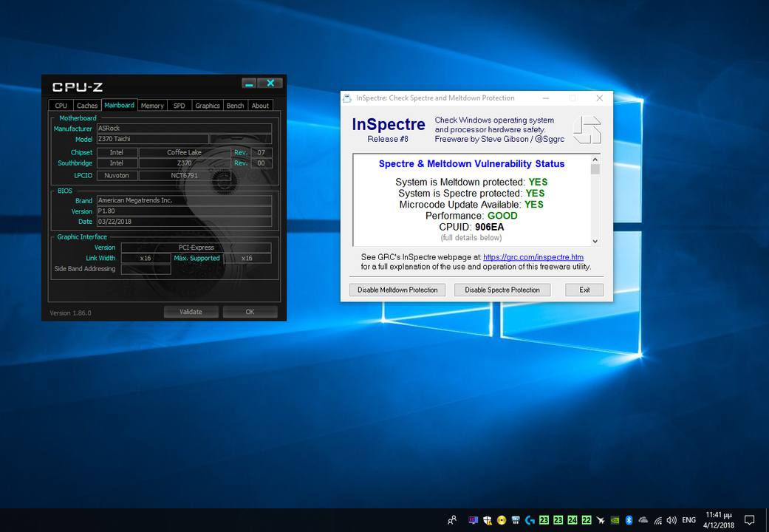Click the temperature tray icon showing 24
Screen dimensions: 769x532
pyautogui.click(x=573, y=520)
